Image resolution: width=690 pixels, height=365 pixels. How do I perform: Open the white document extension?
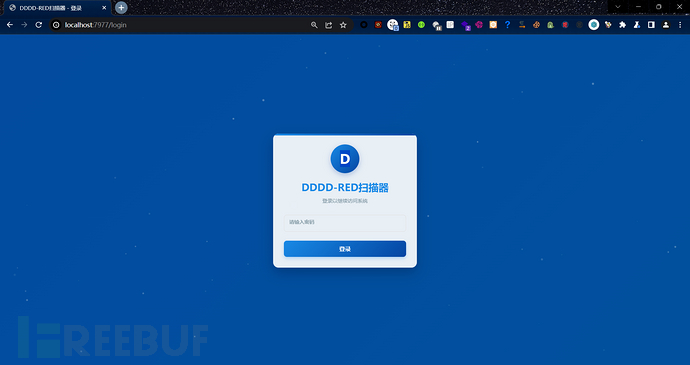(x=450, y=25)
